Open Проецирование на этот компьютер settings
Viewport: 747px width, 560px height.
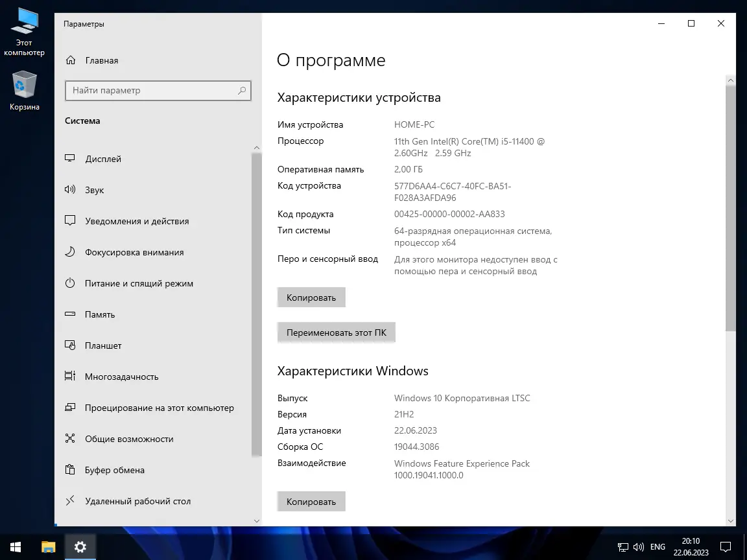tap(158, 408)
